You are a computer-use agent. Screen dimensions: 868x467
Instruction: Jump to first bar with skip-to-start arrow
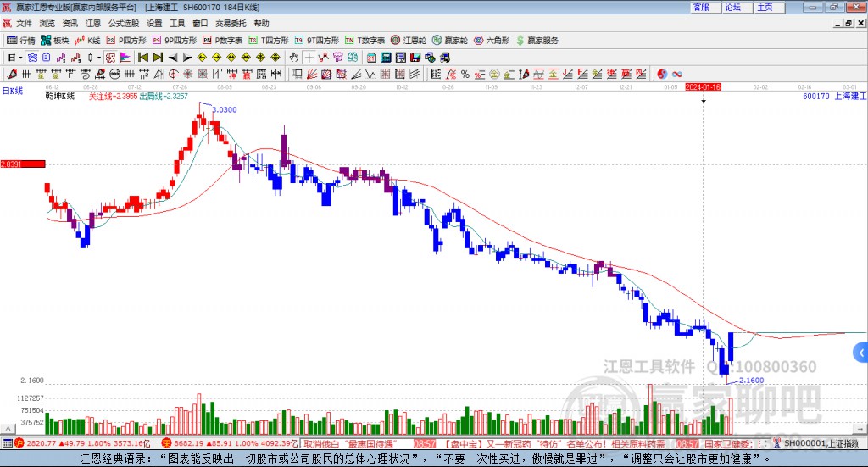pos(143,58)
